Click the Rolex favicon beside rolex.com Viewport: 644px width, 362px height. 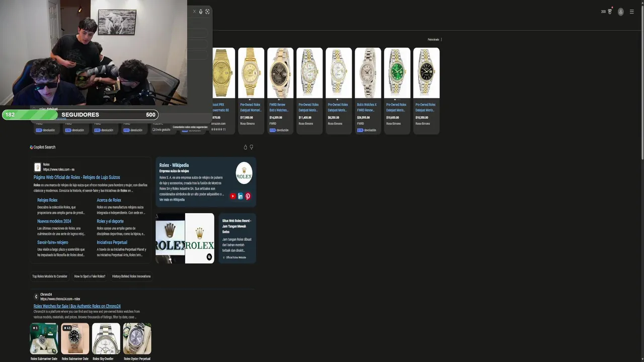pos(37,167)
